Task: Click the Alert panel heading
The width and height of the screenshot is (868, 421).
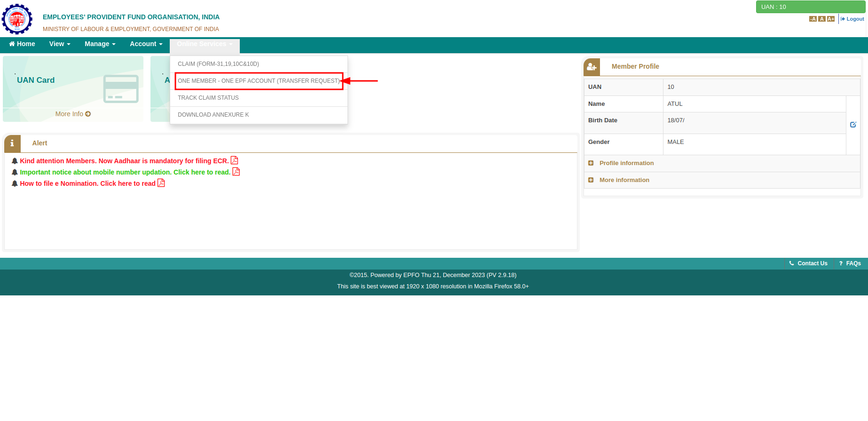Action: [39, 143]
